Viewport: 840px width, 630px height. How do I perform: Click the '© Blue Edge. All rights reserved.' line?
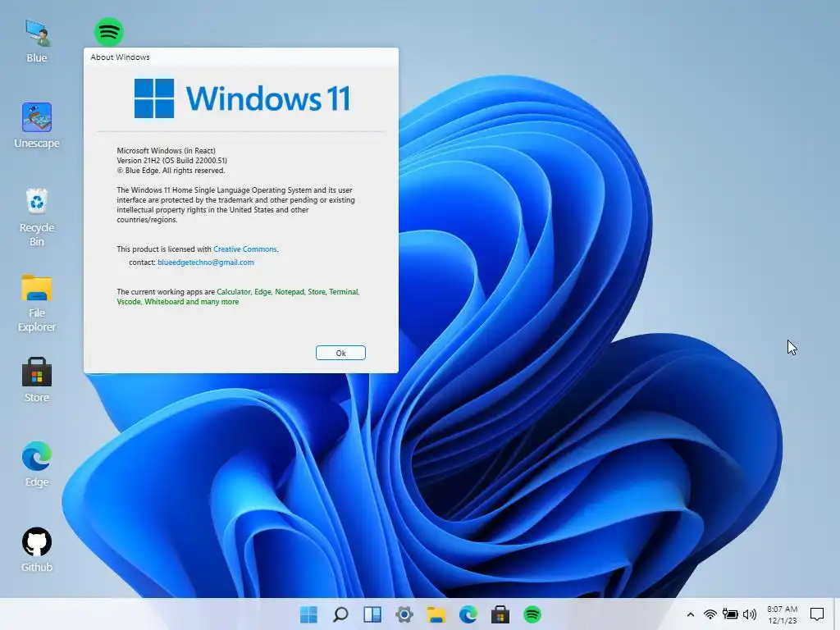[171, 171]
